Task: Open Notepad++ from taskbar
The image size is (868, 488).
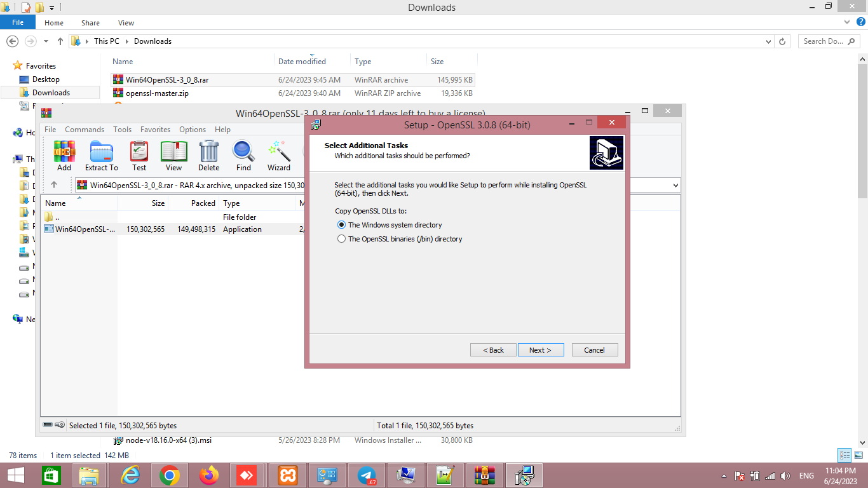Action: coord(445,475)
